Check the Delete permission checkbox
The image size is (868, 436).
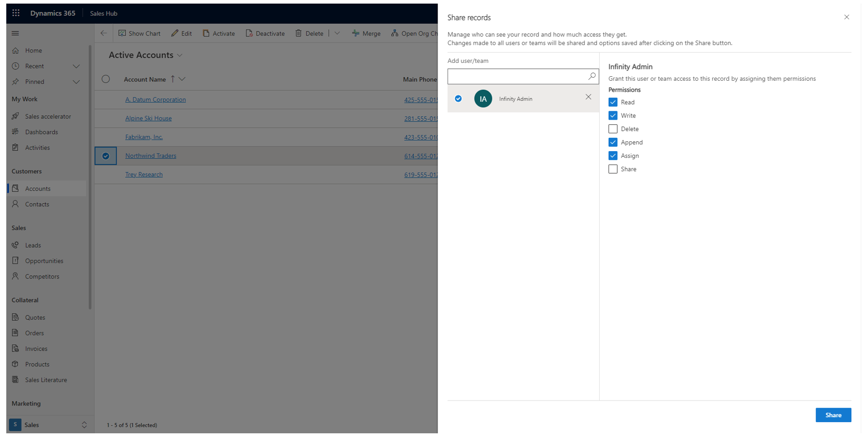[613, 129]
